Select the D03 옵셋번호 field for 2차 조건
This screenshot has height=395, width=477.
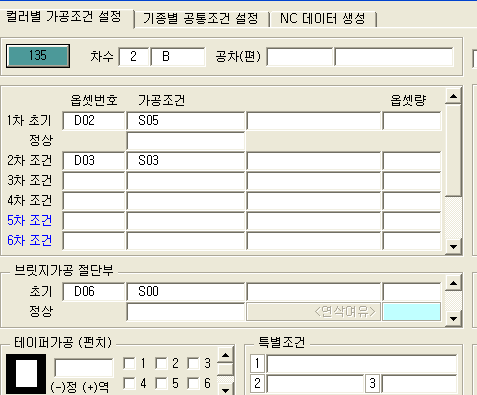(94, 161)
